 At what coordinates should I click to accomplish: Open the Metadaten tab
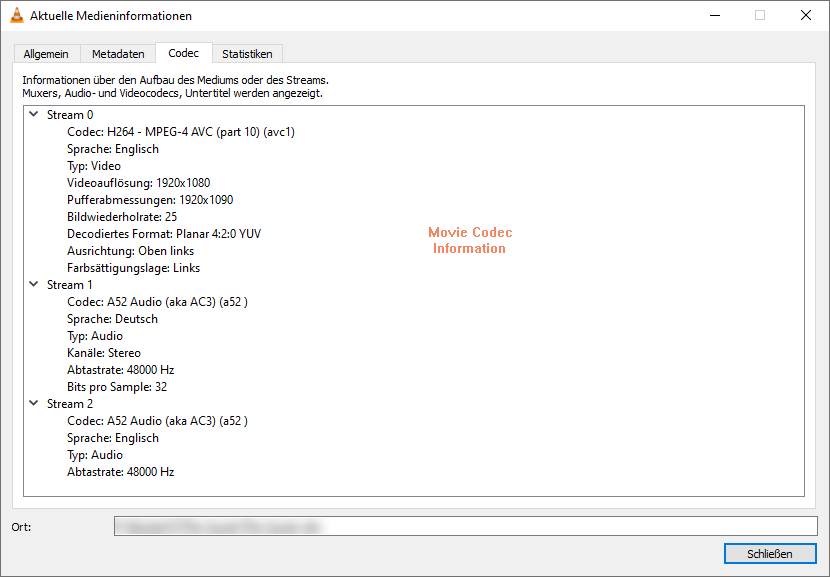pos(118,53)
